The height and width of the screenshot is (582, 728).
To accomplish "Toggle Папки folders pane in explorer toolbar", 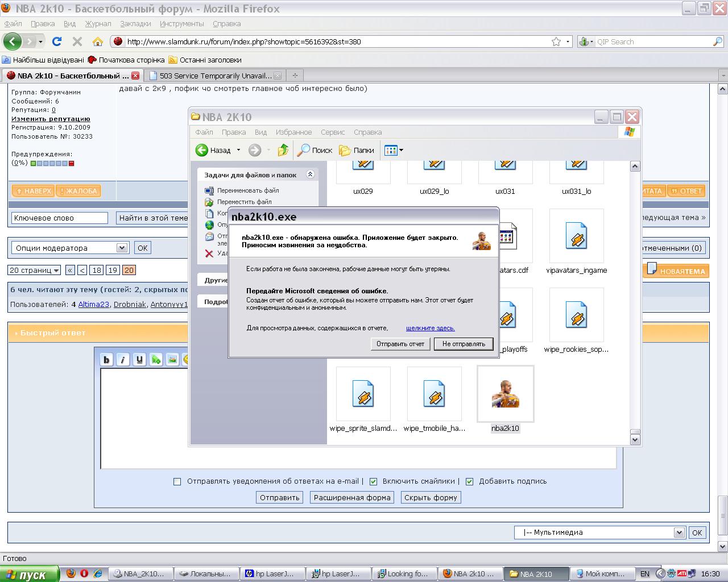I will 357,150.
